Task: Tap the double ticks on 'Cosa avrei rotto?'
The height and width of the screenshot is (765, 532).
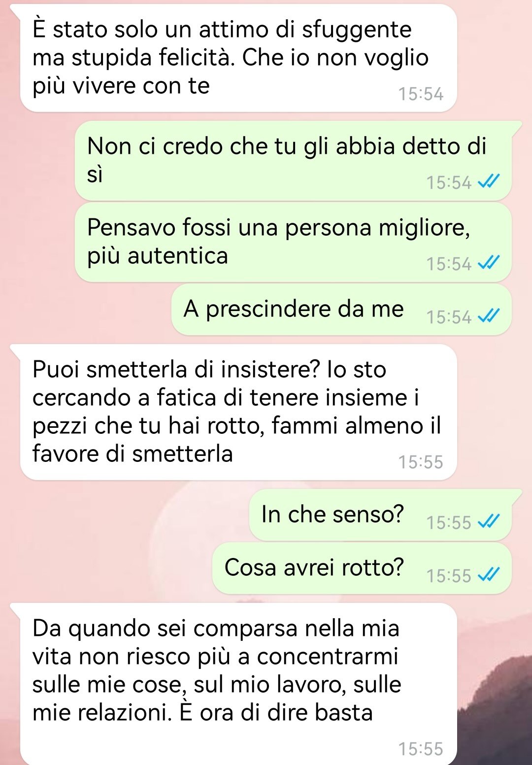Action: click(x=489, y=575)
